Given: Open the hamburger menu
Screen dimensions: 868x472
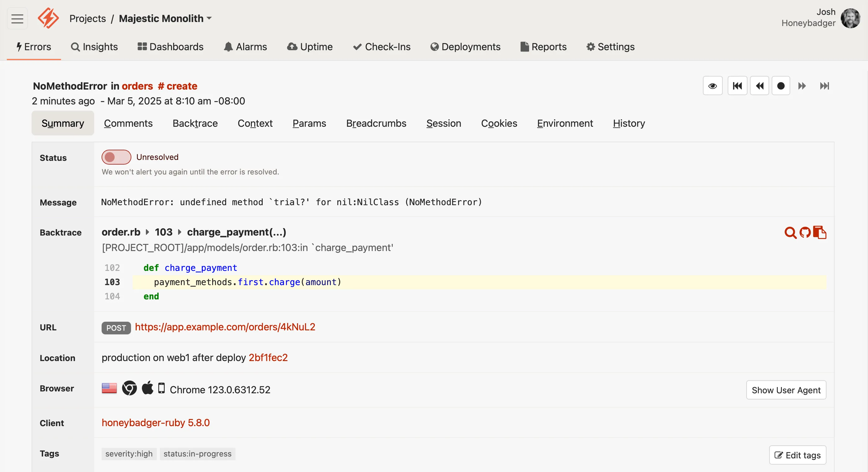Looking at the screenshot, I should click(17, 18).
